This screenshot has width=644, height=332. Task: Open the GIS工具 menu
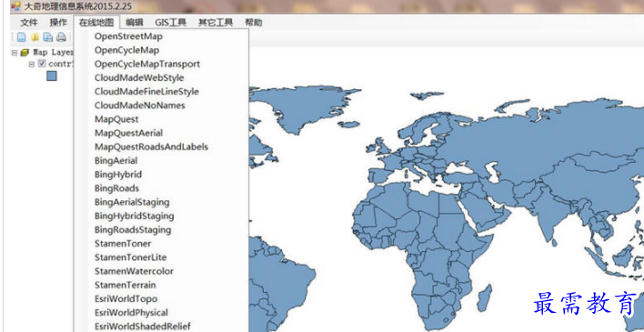click(170, 23)
